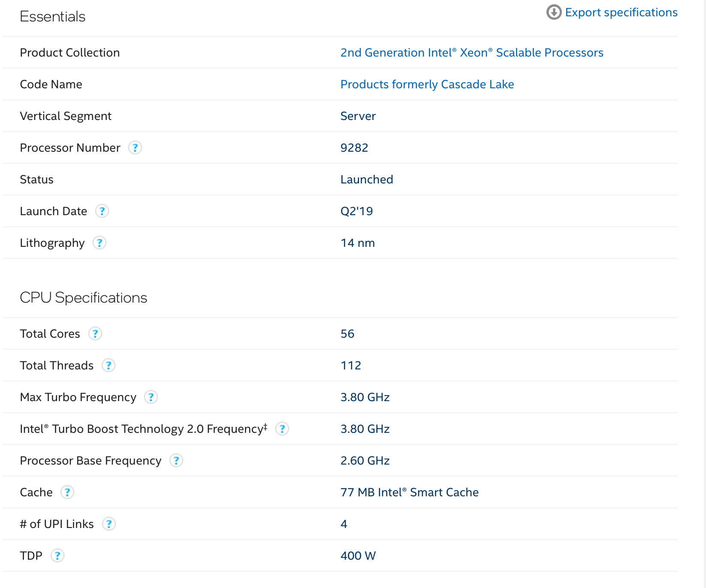
Task: Click the Total Threads label text
Action: (57, 366)
